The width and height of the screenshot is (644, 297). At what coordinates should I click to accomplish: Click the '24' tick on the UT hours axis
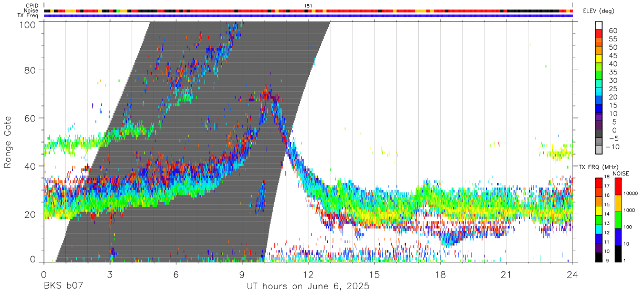pyautogui.click(x=573, y=274)
